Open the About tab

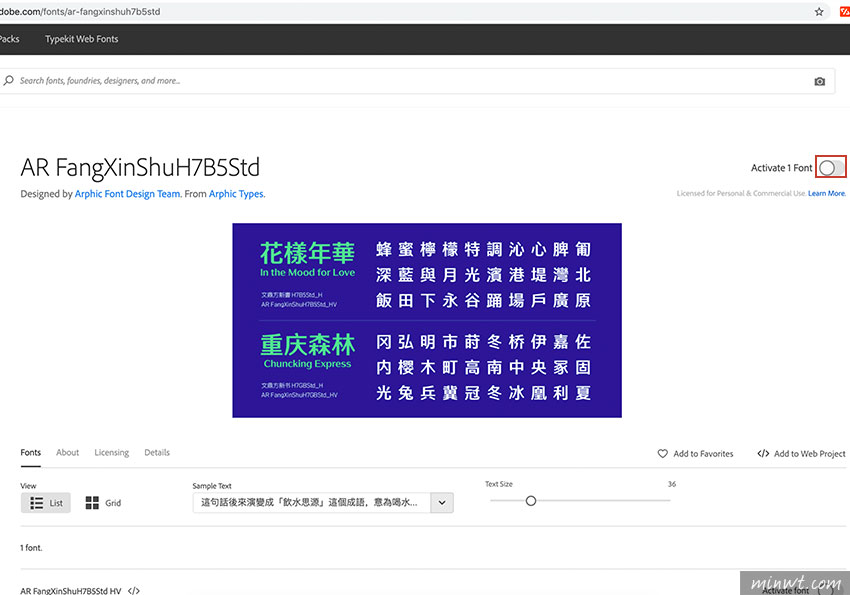coord(67,452)
